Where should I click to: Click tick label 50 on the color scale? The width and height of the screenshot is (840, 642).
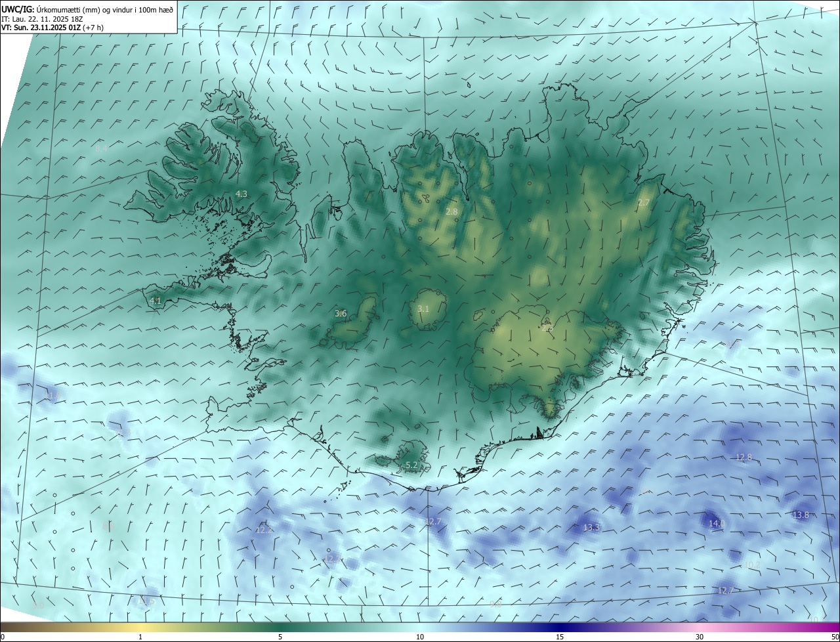[x=835, y=637]
